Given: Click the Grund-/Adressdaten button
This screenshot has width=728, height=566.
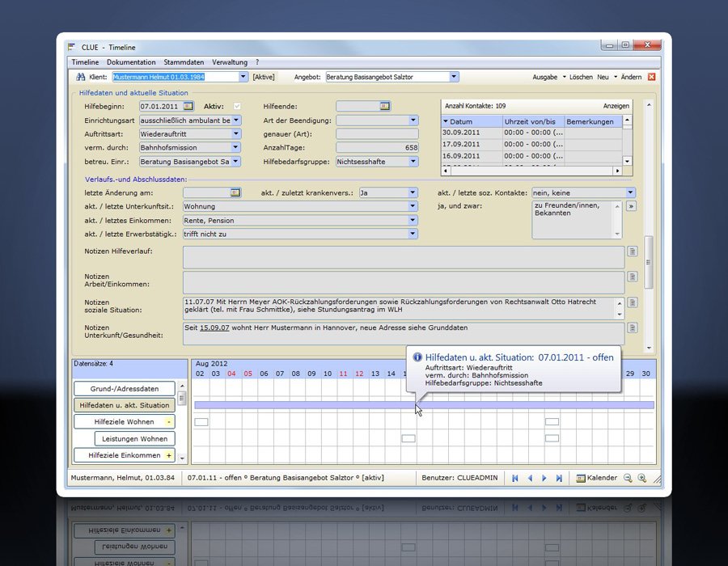Looking at the screenshot, I should coord(124,389).
